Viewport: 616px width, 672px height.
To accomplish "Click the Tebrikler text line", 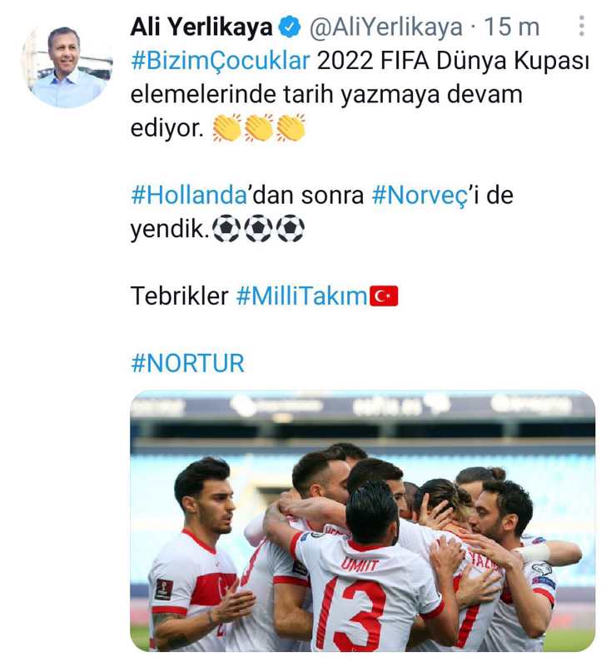I will point(265,296).
